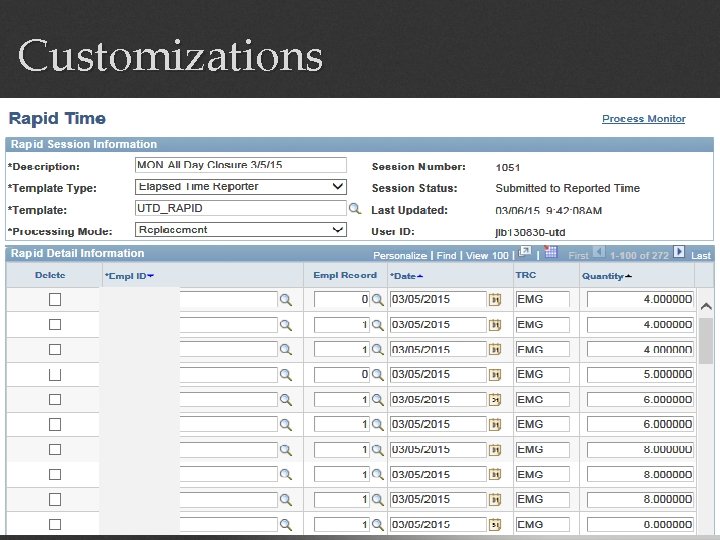Open Empl ID lookup in second detail row

click(x=285, y=325)
